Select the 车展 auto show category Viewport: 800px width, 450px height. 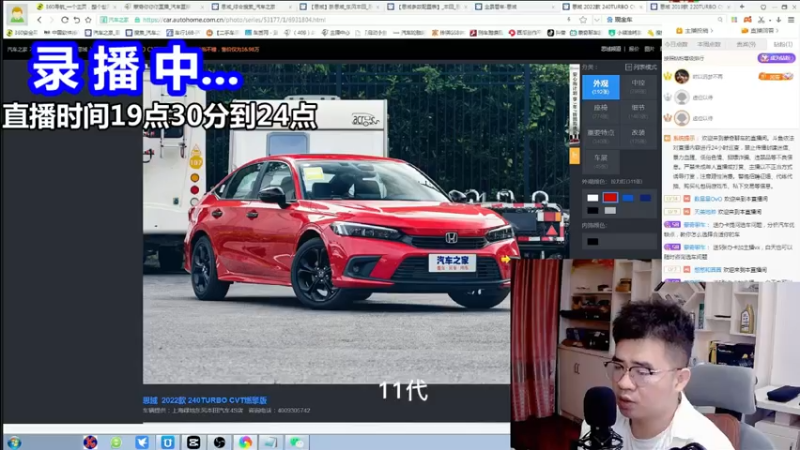click(601, 161)
